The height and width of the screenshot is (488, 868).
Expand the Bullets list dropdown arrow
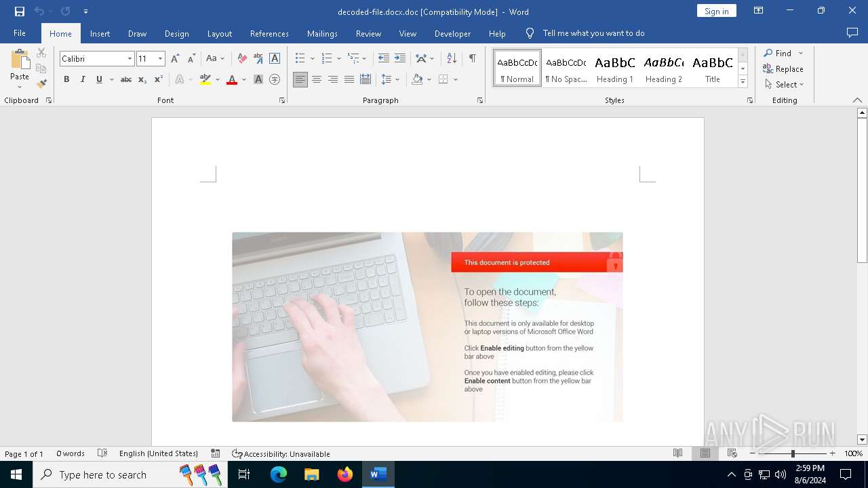312,59
